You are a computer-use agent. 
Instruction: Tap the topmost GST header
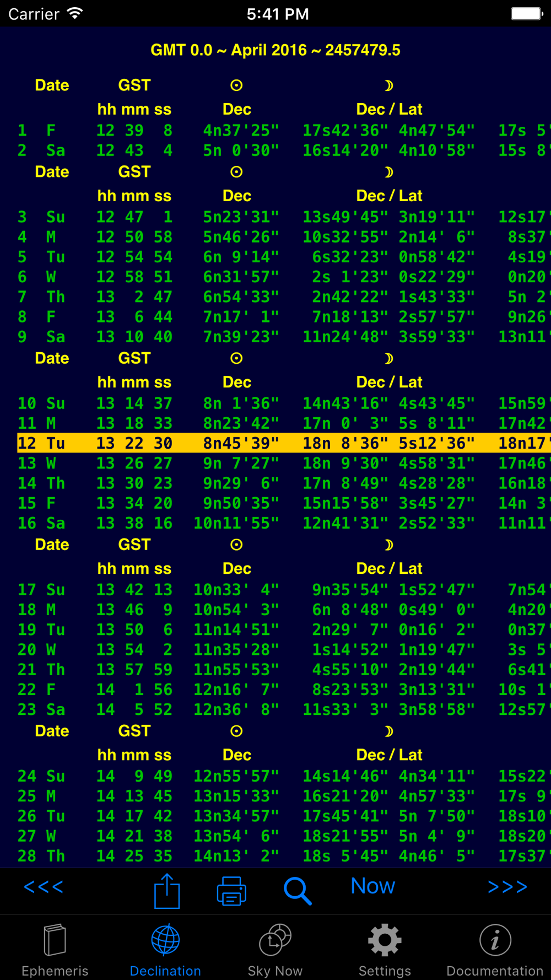pyautogui.click(x=134, y=85)
